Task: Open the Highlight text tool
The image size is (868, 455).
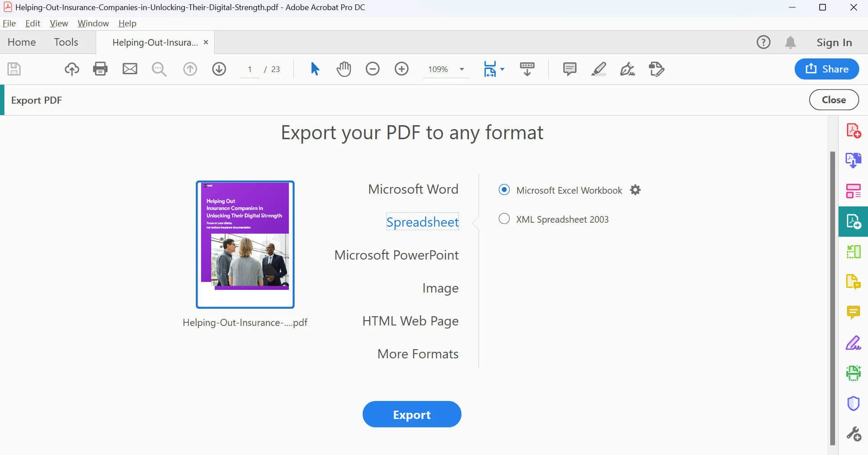Action: point(599,69)
